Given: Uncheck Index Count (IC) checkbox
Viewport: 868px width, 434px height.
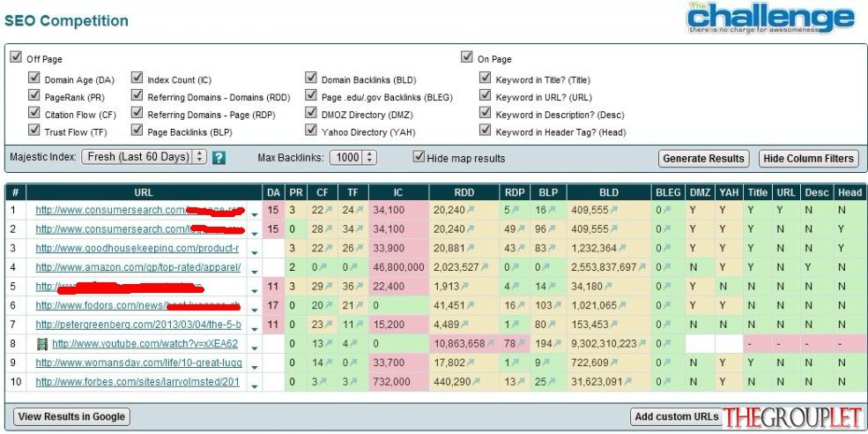Looking at the screenshot, I should 137,78.
